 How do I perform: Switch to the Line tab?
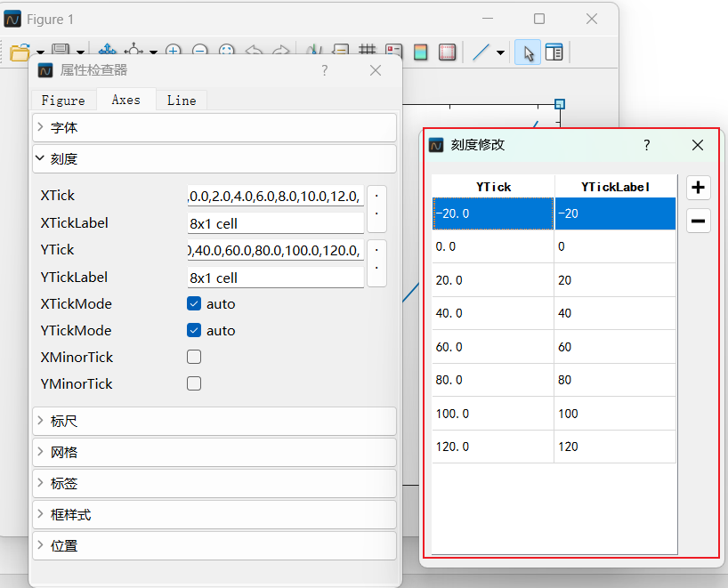click(182, 101)
